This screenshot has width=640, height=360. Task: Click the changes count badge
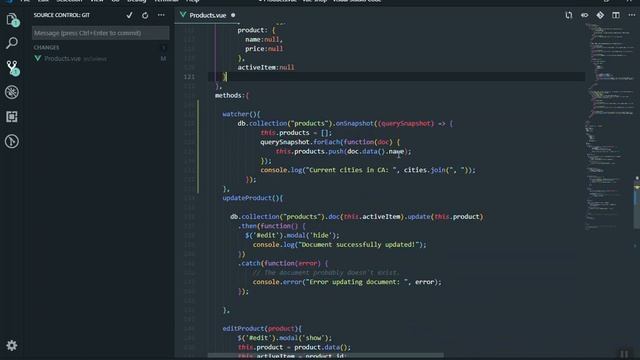[x=164, y=47]
